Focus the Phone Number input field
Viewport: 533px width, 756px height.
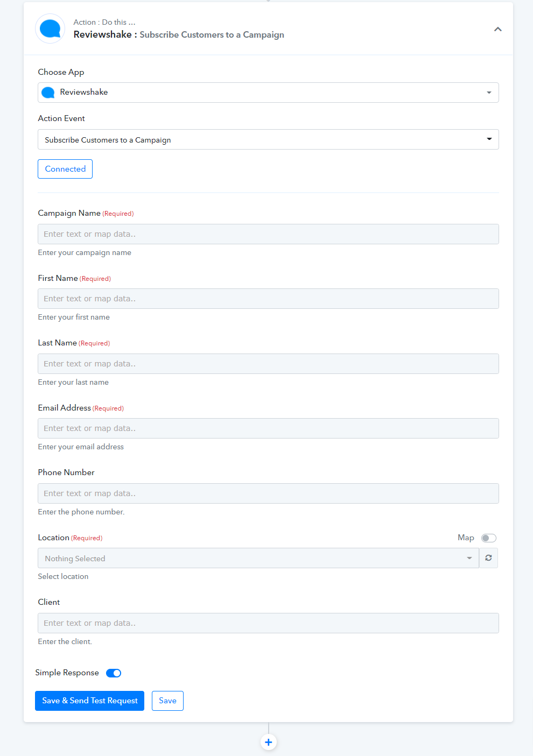[268, 493]
